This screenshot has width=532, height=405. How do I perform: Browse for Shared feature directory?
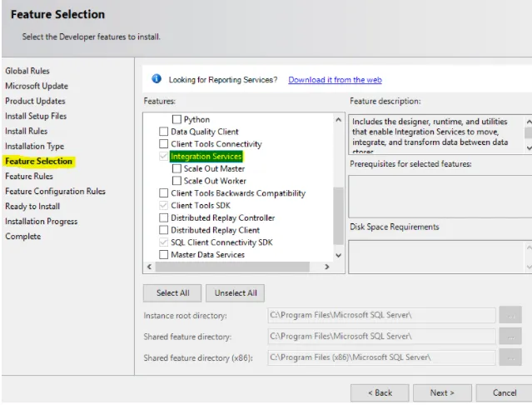pos(510,336)
